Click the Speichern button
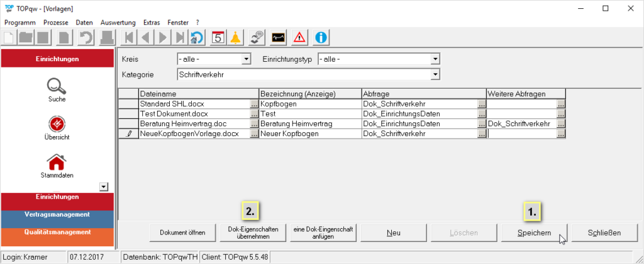 pos(534,232)
